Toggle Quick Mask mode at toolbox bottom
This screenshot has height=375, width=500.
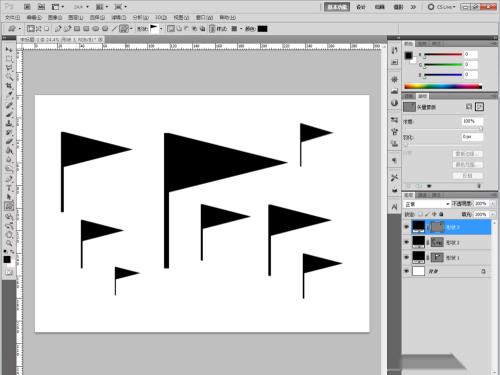pos(9,273)
